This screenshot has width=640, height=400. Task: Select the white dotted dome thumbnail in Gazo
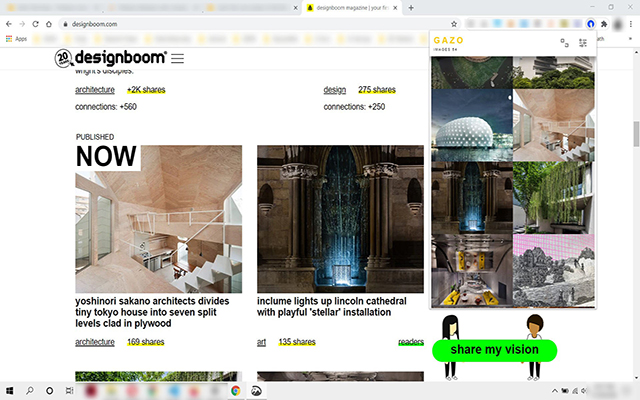(x=472, y=125)
